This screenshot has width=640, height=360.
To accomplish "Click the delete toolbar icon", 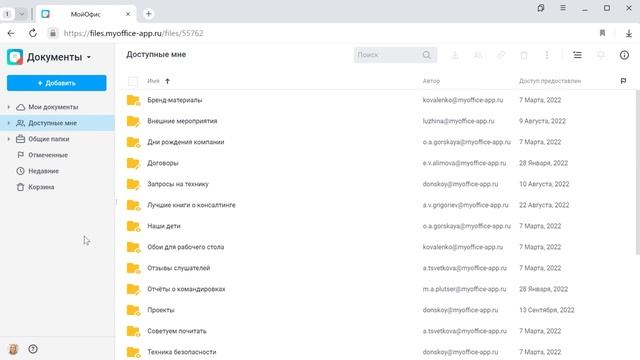I will click(524, 55).
